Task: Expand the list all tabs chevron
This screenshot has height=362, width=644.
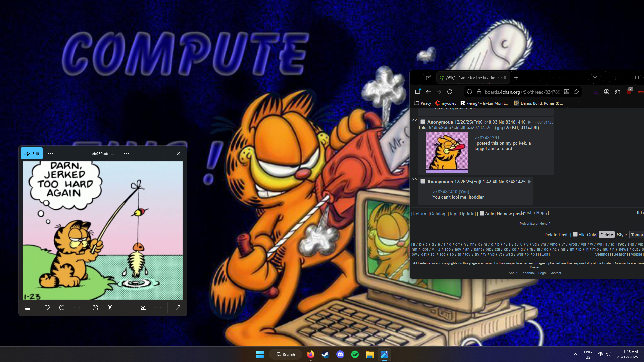Action: pos(595,77)
